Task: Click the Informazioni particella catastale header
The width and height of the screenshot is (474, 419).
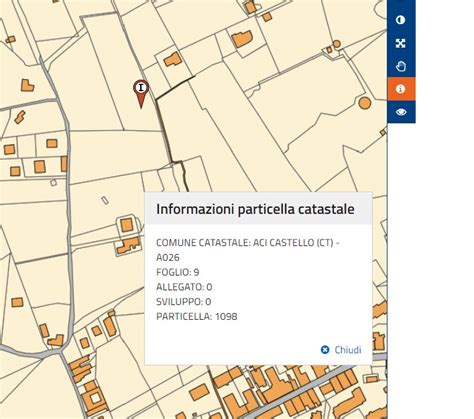Action: (255, 209)
